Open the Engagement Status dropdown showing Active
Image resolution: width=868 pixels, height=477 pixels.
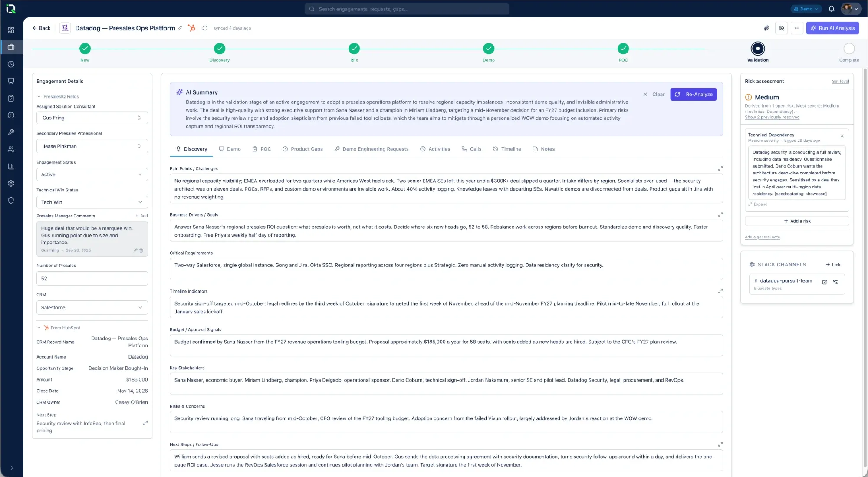92,174
